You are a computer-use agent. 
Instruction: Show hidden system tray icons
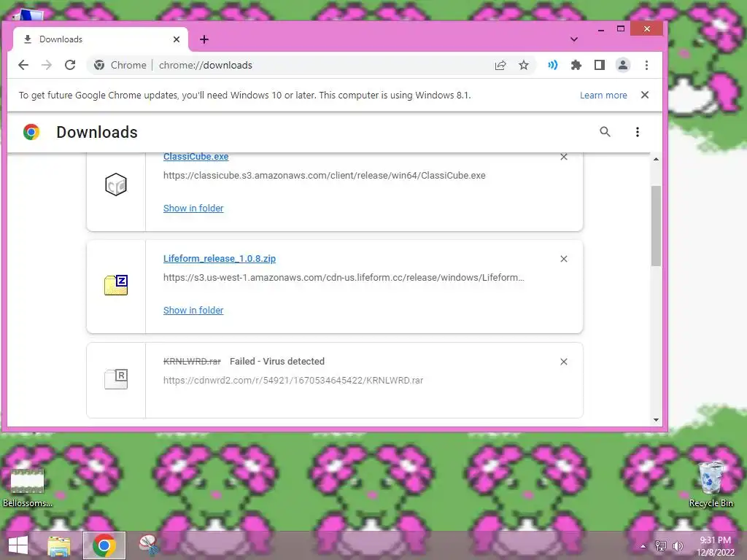pyautogui.click(x=643, y=546)
